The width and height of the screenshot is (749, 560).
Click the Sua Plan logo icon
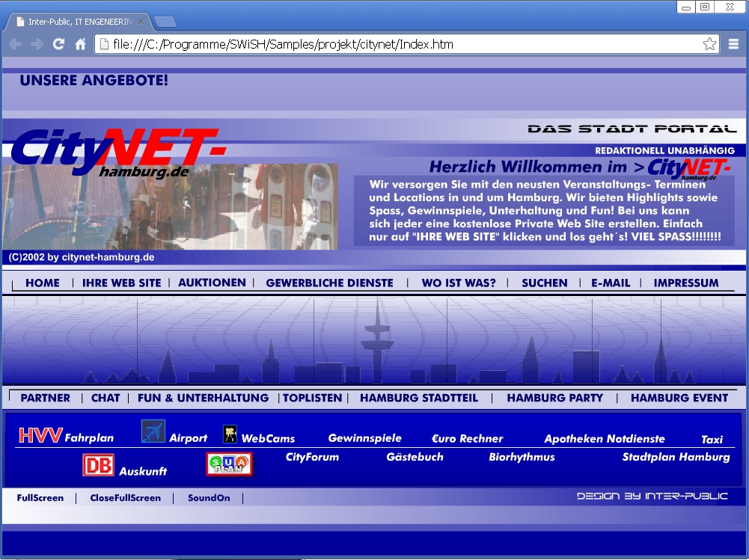point(229,464)
